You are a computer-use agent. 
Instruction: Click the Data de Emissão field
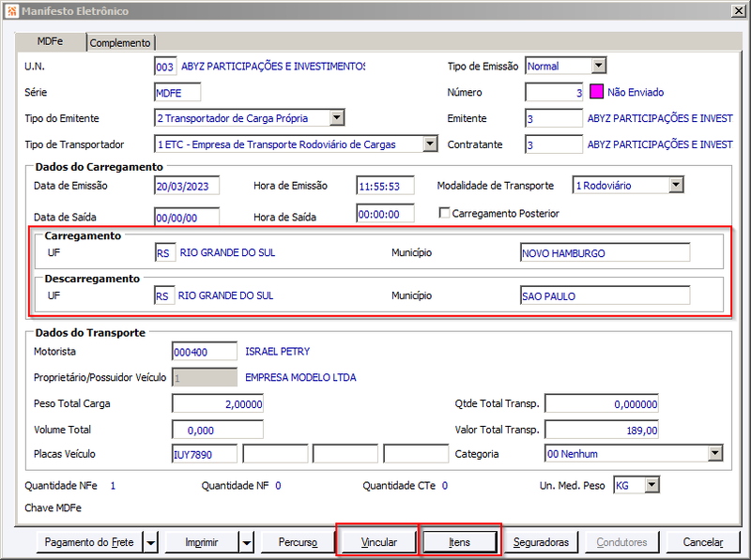tap(187, 186)
